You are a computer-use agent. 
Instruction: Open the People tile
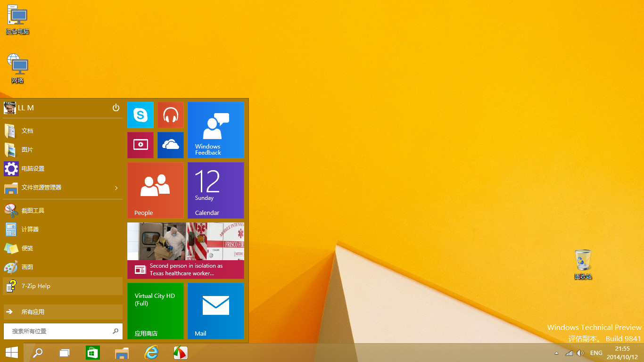tap(156, 190)
